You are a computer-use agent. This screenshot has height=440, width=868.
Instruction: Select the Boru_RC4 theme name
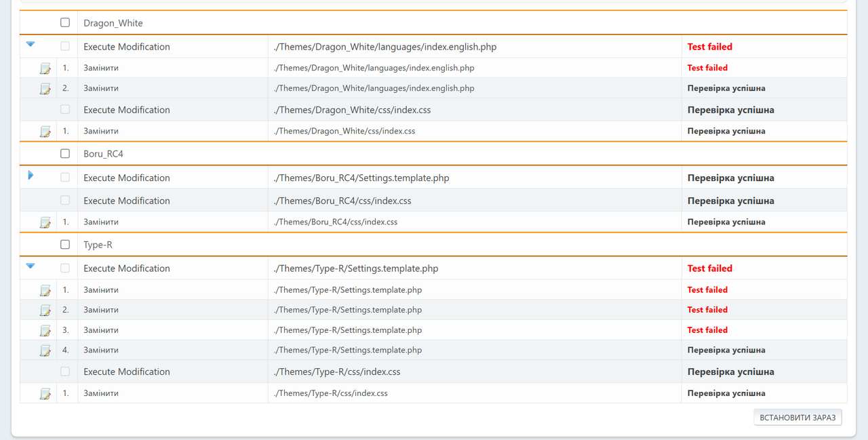[x=104, y=154]
